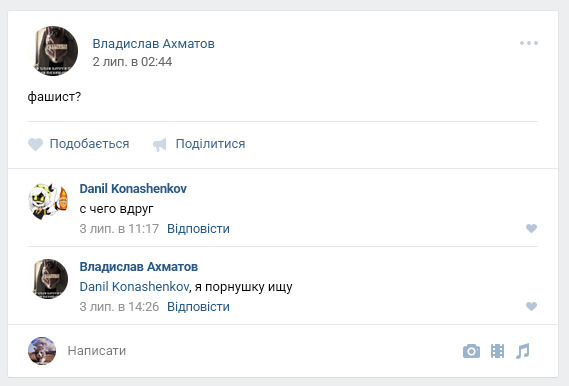Click the Подобається like button text
Screen dimensions: 569x386
(x=89, y=144)
